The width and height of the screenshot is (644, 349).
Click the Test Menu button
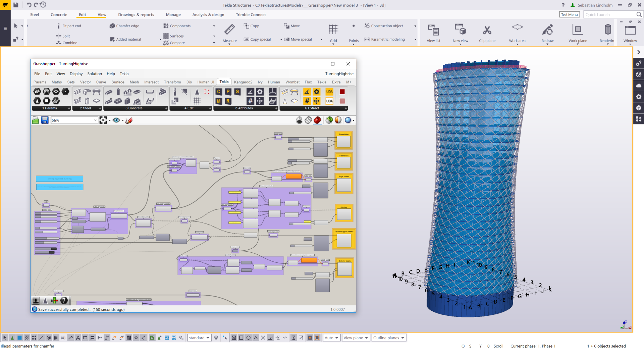(569, 15)
